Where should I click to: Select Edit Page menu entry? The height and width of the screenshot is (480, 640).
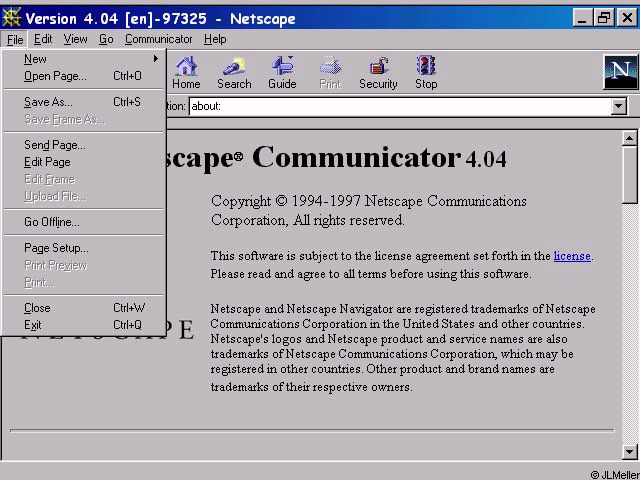[x=84, y=162]
